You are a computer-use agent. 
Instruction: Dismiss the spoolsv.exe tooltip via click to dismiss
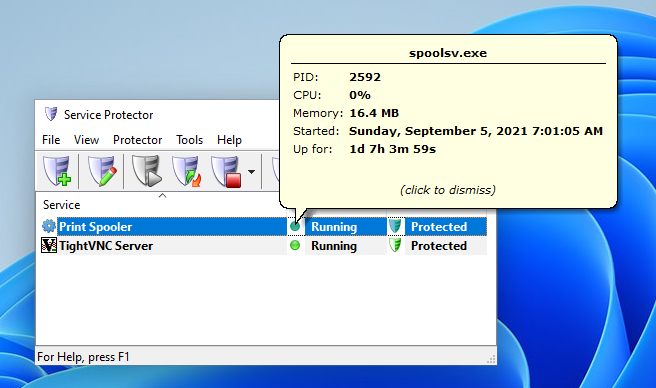click(x=448, y=190)
